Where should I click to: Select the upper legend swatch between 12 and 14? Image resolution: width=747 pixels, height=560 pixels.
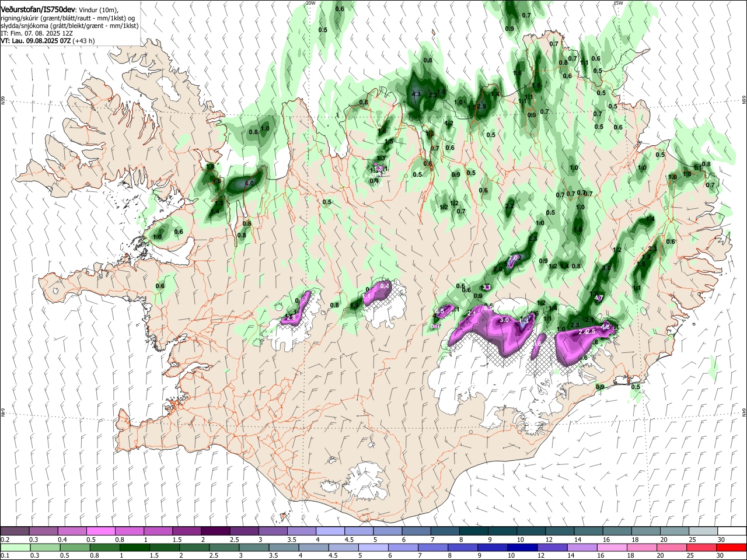coord(559,531)
